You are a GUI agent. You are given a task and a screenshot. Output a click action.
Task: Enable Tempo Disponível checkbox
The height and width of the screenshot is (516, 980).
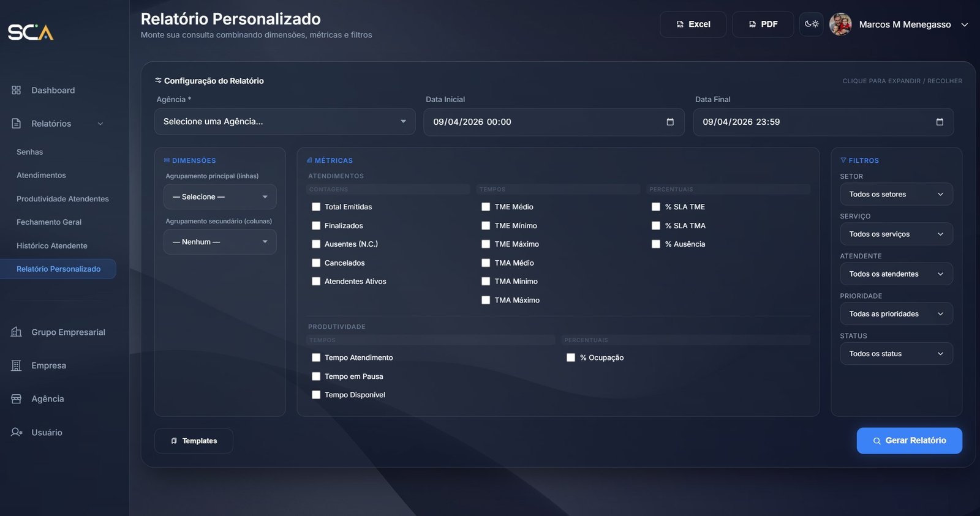(316, 395)
